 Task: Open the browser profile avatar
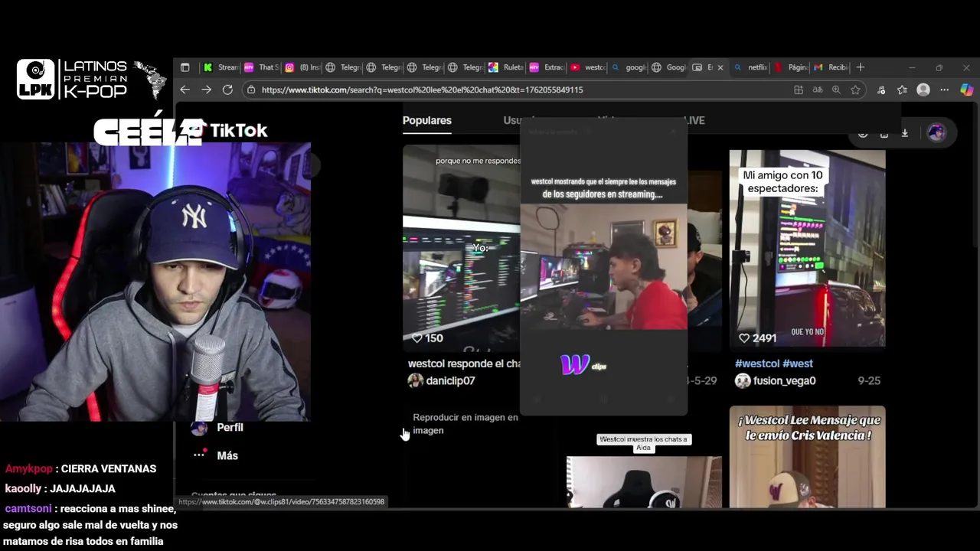[923, 90]
